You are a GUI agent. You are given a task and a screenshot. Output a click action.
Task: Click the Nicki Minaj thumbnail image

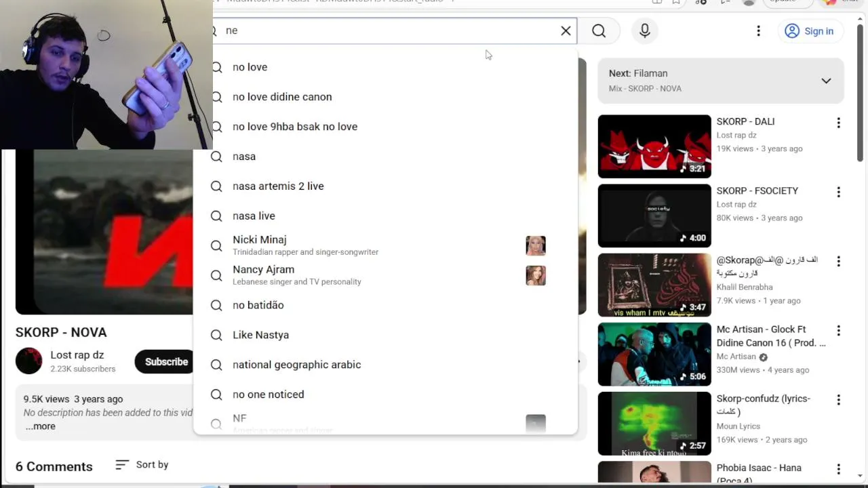[x=536, y=245]
